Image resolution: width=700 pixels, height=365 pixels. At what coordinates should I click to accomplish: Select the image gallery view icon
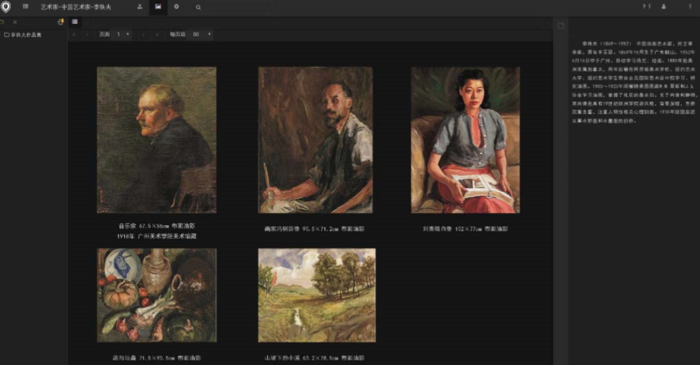coord(158,7)
